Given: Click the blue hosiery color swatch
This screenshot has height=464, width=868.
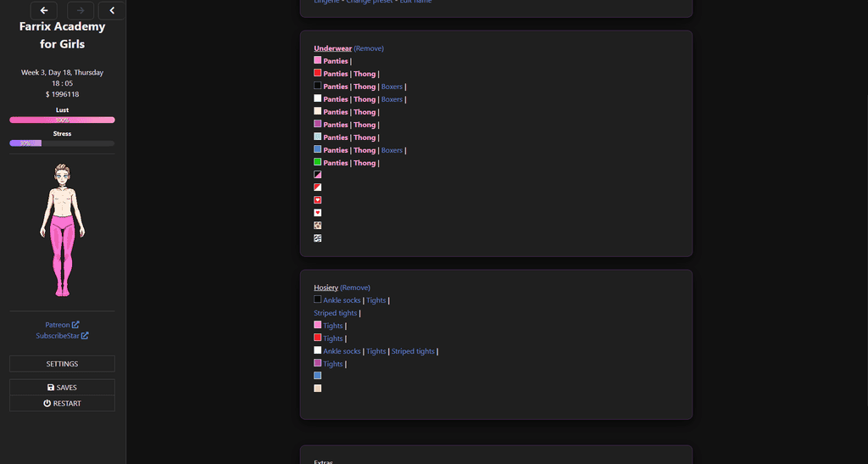Looking at the screenshot, I should 318,376.
